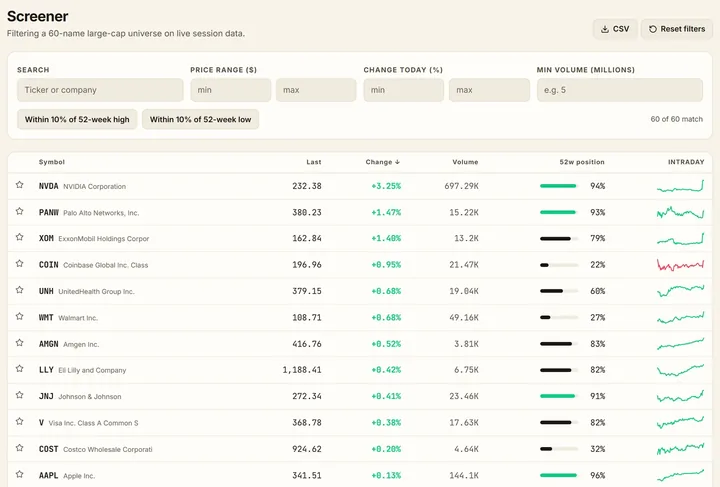The image size is (720, 487).
Task: Select the Johnson & Johnson name
Action: [x=90, y=397]
